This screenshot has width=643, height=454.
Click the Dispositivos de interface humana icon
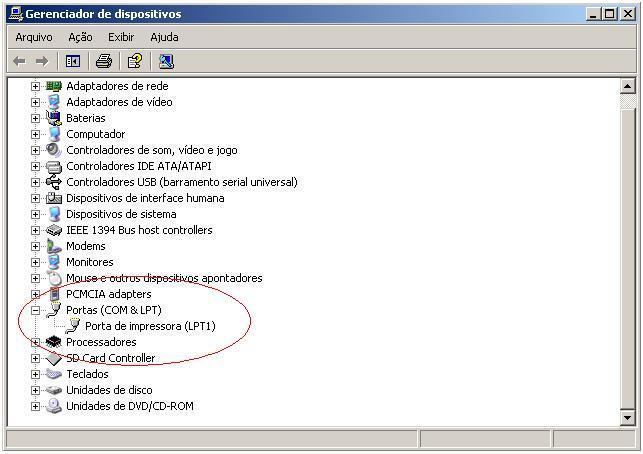(54, 198)
